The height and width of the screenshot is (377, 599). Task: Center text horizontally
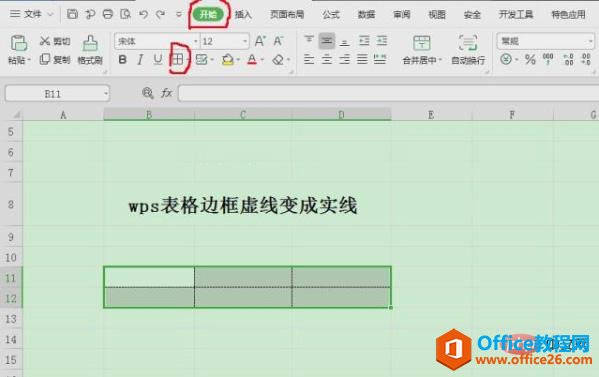[327, 59]
